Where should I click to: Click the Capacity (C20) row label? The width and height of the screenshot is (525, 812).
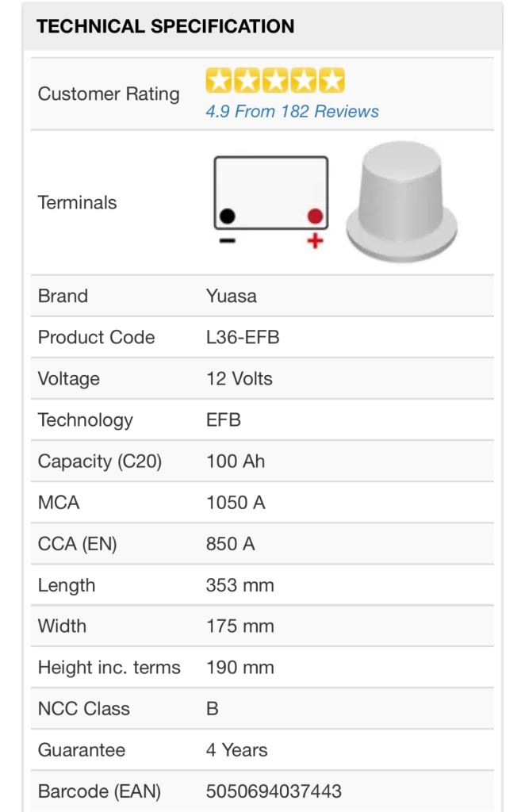coord(100,462)
